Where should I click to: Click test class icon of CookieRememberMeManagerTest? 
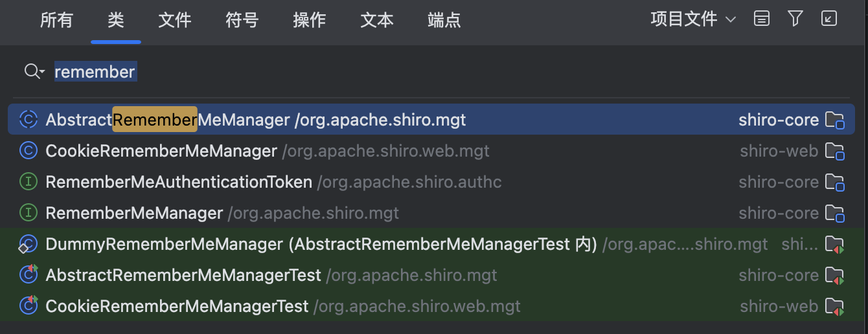click(x=29, y=306)
